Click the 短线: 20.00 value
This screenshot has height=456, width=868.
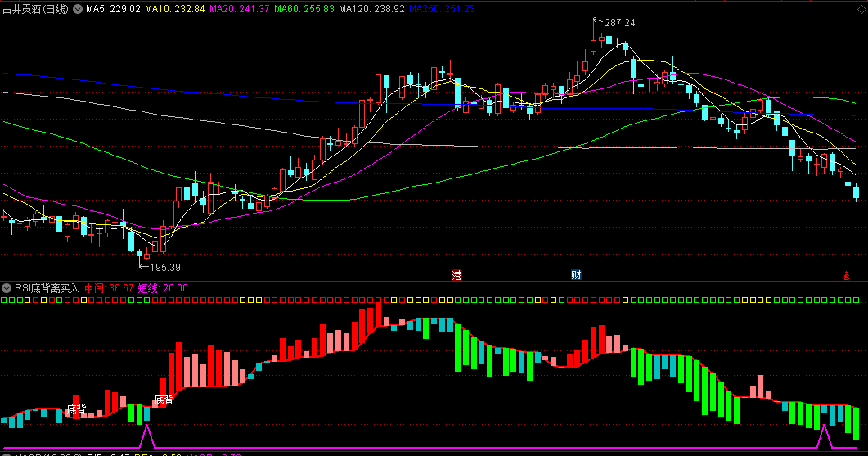pyautogui.click(x=163, y=288)
